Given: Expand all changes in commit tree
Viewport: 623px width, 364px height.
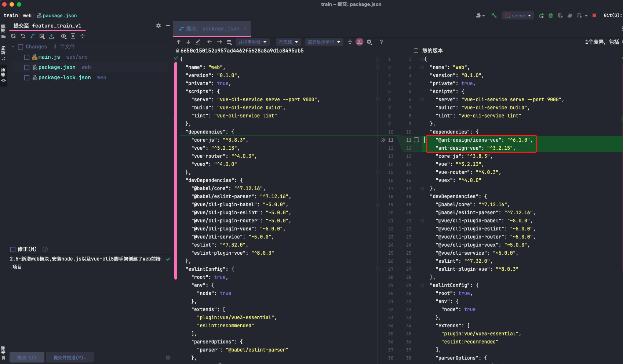Looking at the screenshot, I should tap(73, 36).
